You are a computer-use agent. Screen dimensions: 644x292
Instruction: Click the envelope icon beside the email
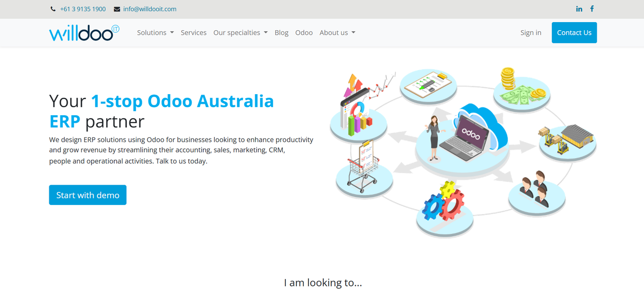(117, 9)
